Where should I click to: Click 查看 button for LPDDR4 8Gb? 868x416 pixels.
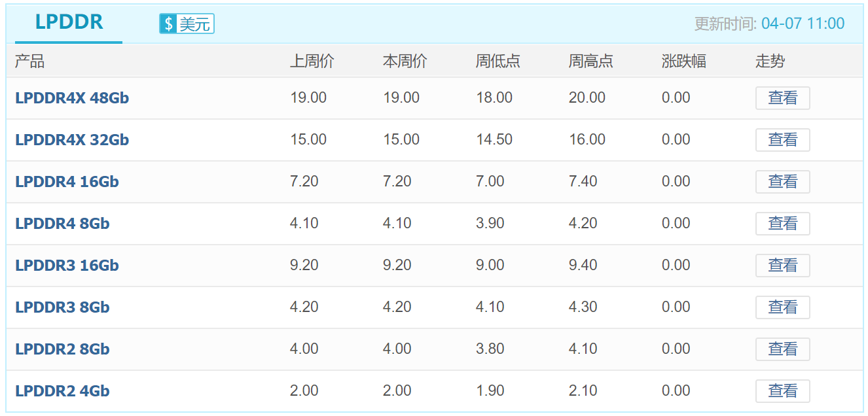(x=783, y=224)
